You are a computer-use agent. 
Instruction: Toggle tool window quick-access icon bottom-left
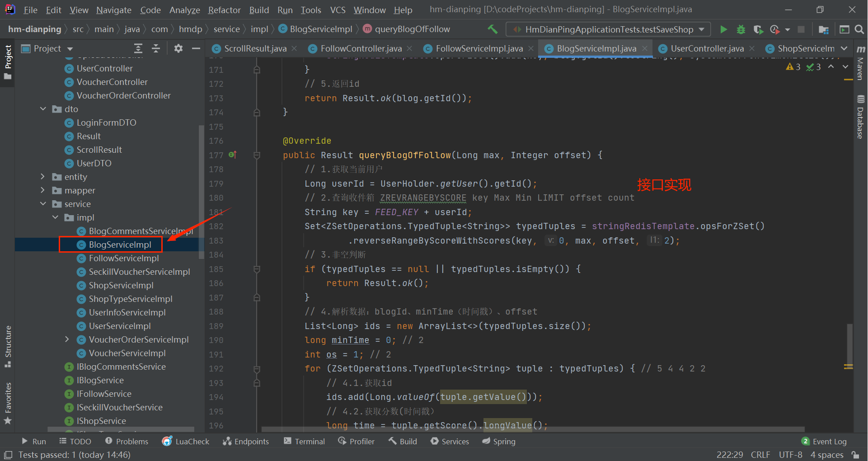coord(8,455)
